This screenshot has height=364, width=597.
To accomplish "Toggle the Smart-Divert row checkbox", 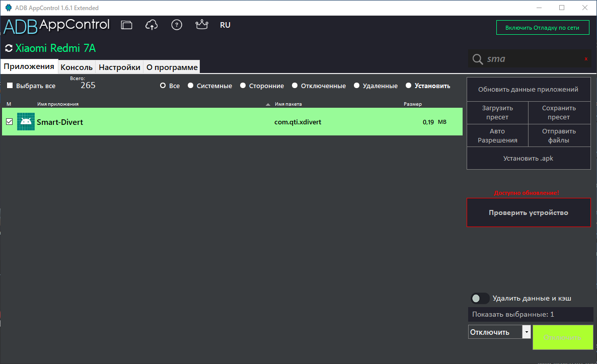I will point(10,122).
